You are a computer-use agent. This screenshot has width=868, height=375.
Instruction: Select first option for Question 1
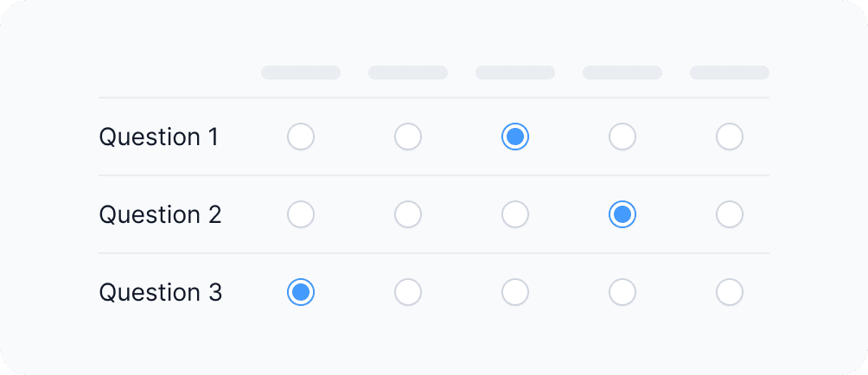tap(301, 137)
